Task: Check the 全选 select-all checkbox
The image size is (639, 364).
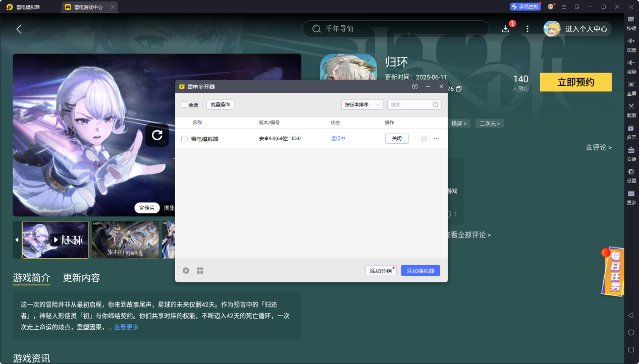Action: coord(184,105)
